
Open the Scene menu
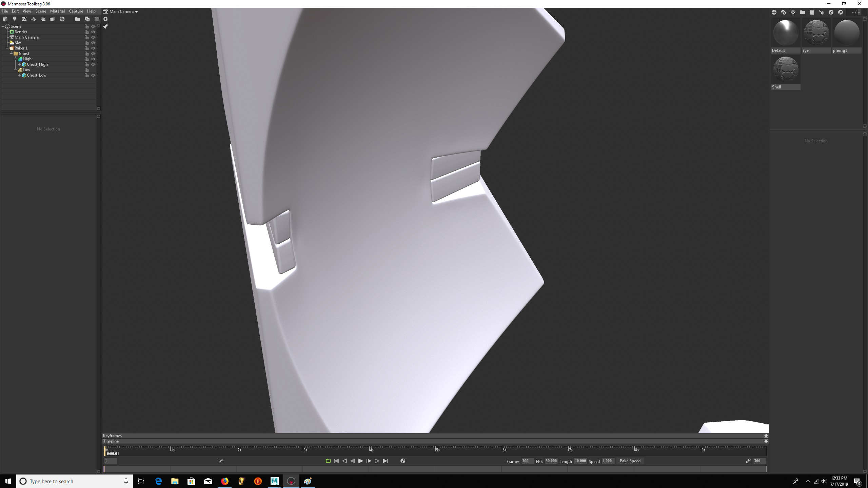pyautogui.click(x=41, y=11)
